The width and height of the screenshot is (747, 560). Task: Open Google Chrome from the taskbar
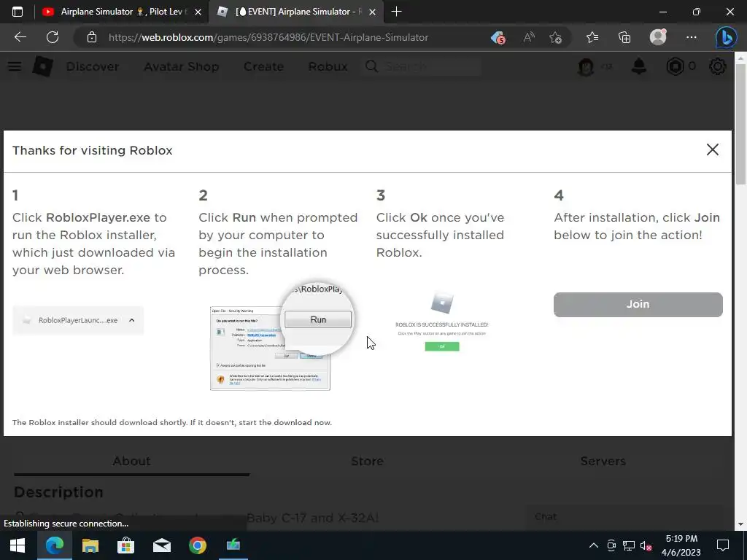point(197,545)
